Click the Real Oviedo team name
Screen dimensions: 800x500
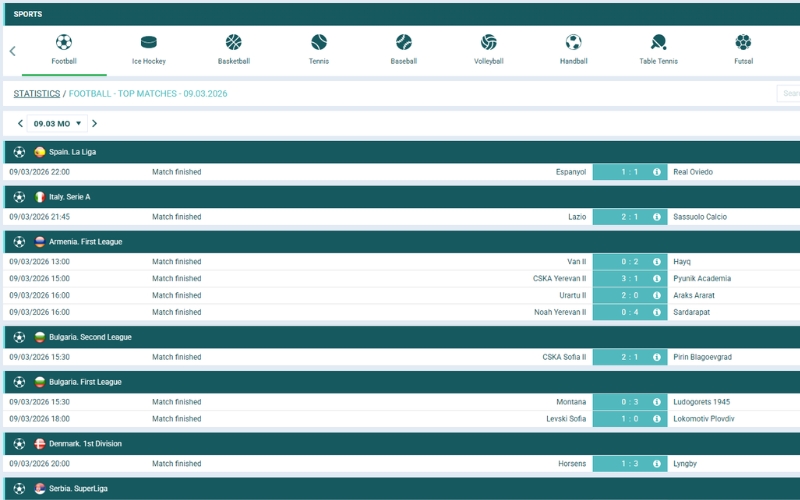coord(693,172)
